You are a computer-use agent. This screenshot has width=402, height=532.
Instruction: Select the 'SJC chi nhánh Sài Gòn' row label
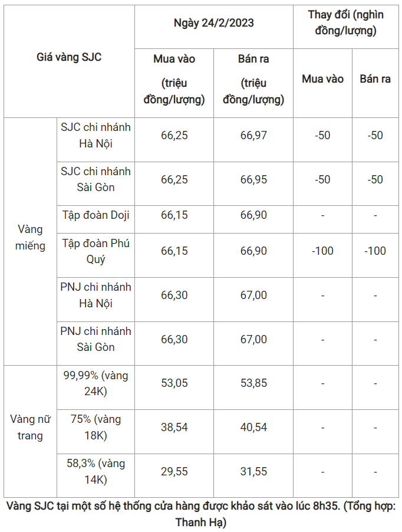tap(95, 179)
